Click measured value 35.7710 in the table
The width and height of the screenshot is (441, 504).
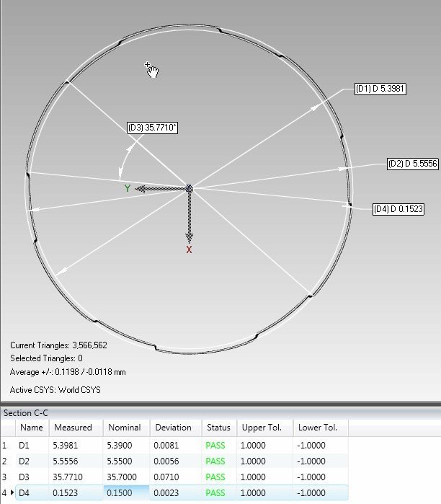pos(68,477)
